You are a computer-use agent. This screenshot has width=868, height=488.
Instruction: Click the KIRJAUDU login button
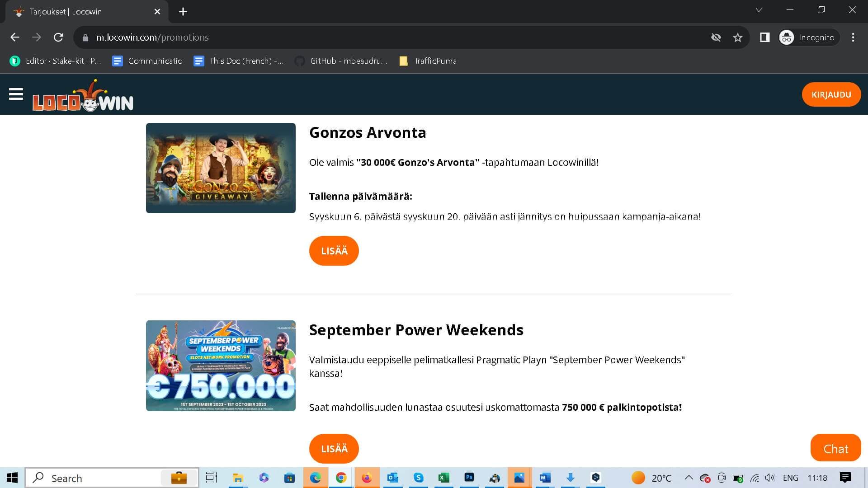(x=831, y=94)
